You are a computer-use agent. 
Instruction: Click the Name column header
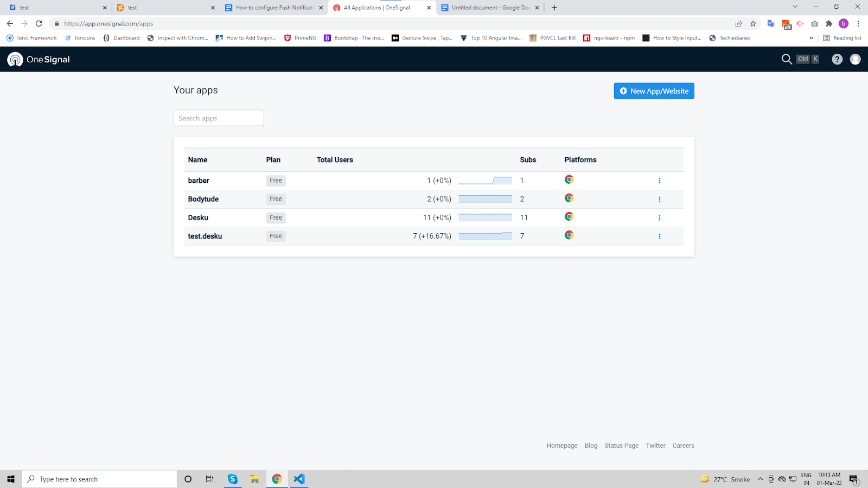pyautogui.click(x=197, y=159)
